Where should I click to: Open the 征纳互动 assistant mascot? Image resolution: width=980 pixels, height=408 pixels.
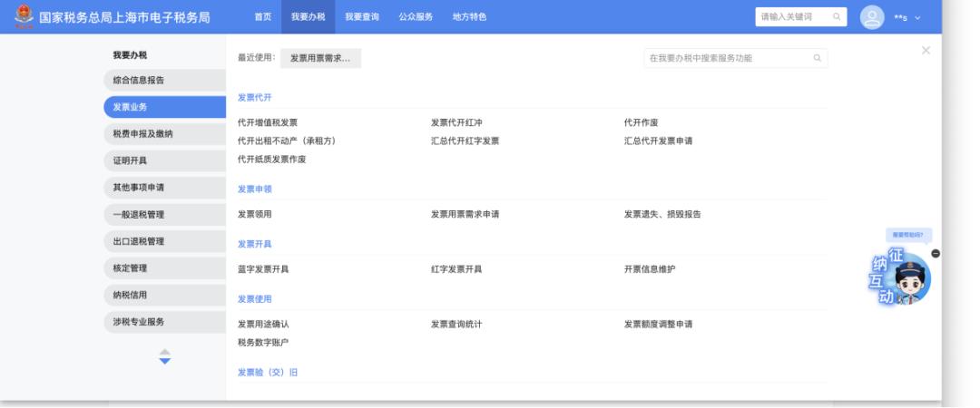903,279
